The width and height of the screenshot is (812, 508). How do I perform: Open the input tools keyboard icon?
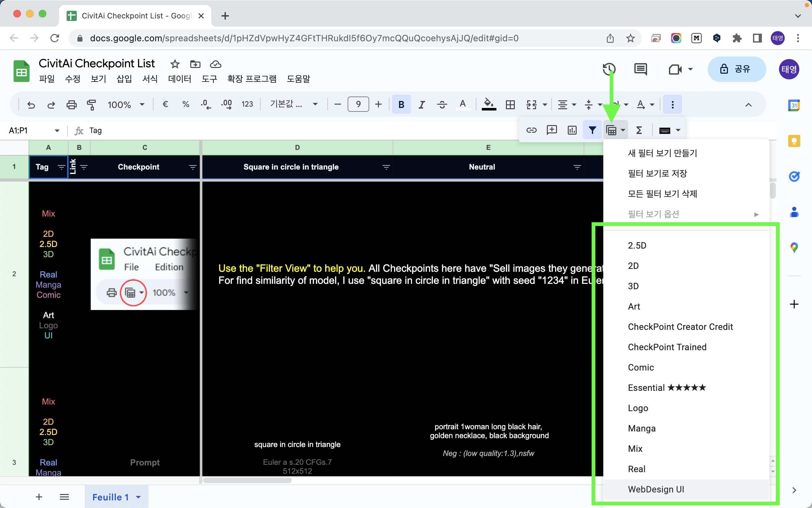coord(665,130)
